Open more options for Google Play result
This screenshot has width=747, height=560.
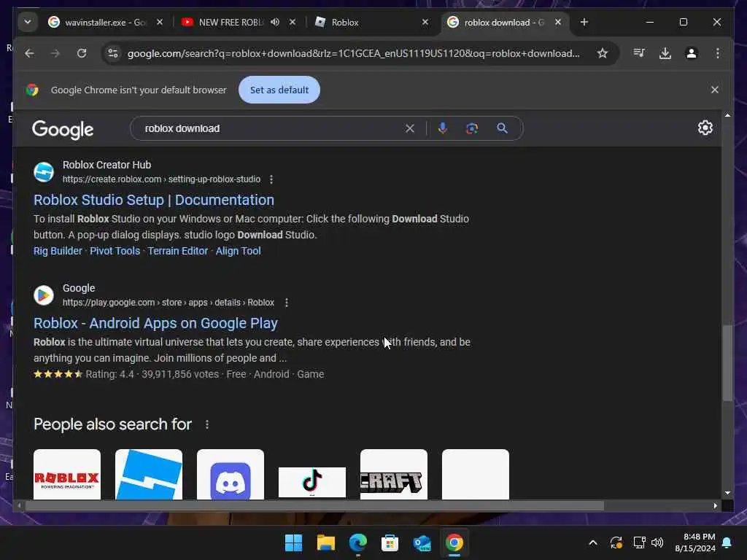point(286,303)
